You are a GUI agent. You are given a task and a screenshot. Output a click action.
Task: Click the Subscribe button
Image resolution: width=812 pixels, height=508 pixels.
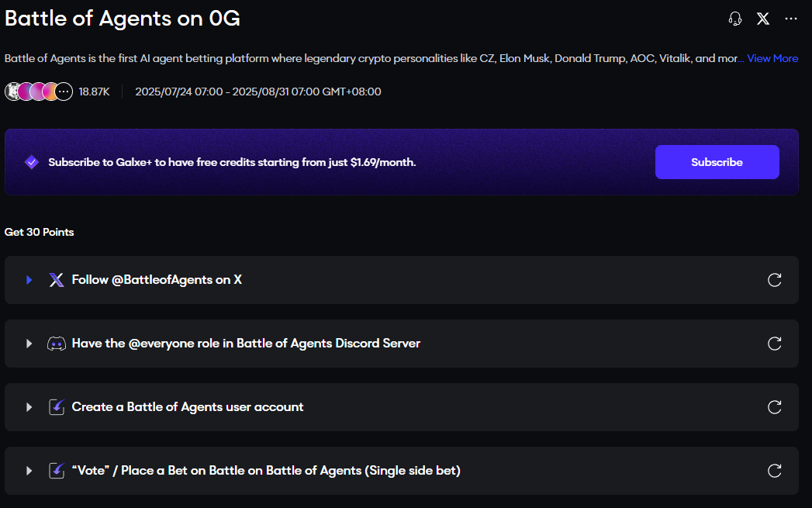pos(717,162)
